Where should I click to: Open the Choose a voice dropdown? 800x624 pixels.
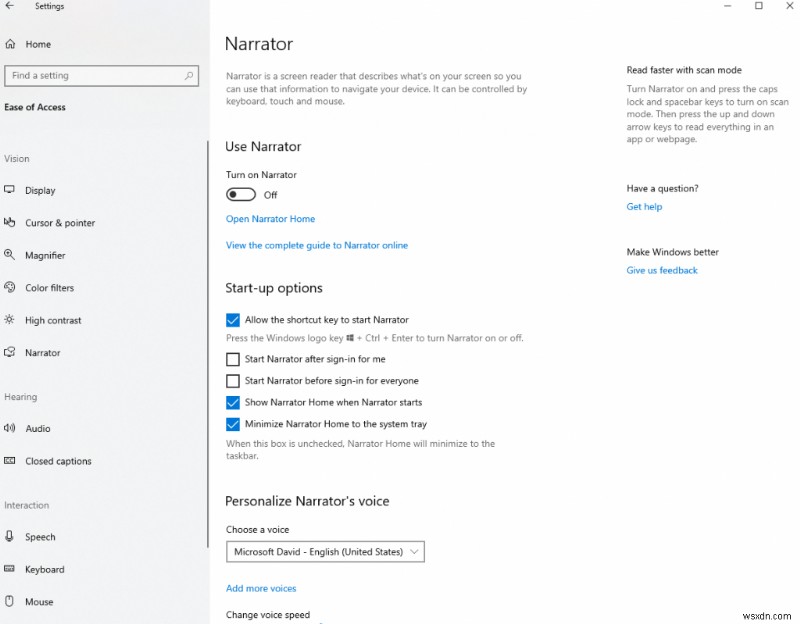[x=325, y=551]
